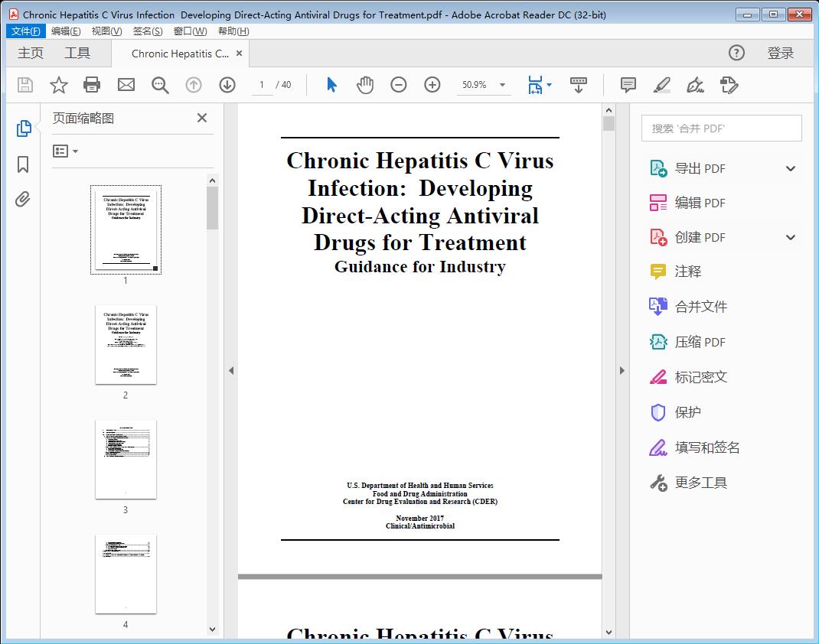This screenshot has height=644, width=819.
Task: Open the zoom percentage dropdown
Action: 501,85
